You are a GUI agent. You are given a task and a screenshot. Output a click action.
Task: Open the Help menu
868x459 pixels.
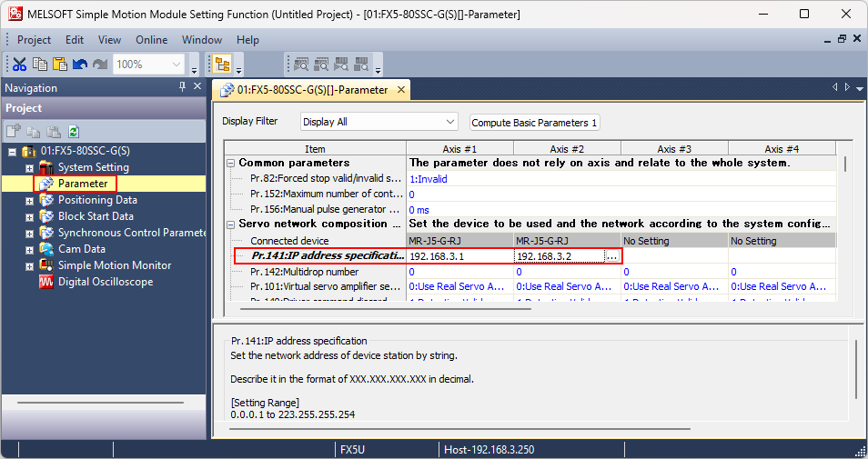click(247, 40)
